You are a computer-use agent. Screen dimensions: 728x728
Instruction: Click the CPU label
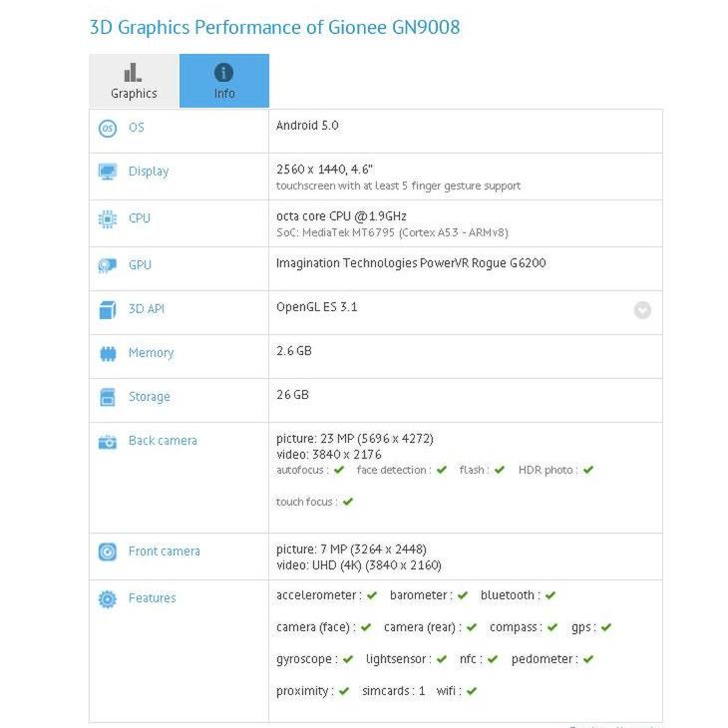[140, 217]
